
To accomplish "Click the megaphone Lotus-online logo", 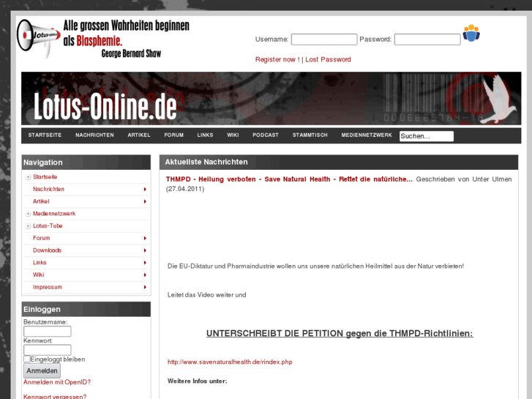I will pyautogui.click(x=38, y=39).
